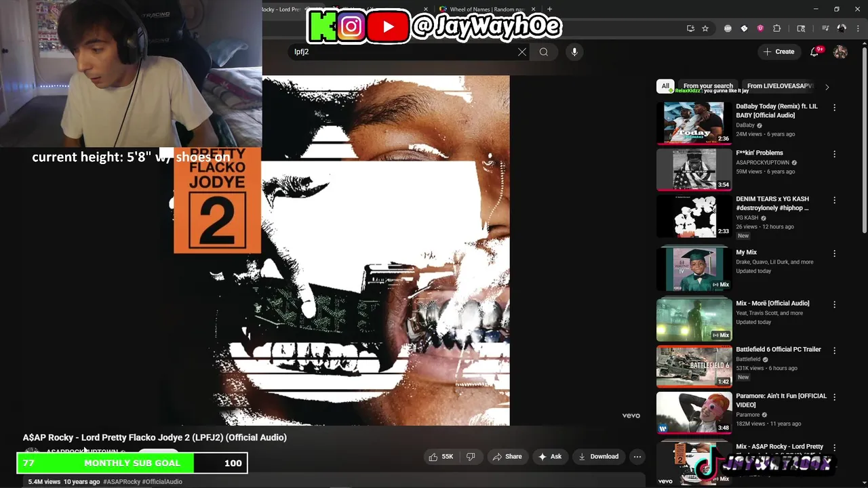Screen dimensions: 868x488
Task: Click DaBaby channel name under Today Remix
Action: coord(745,125)
